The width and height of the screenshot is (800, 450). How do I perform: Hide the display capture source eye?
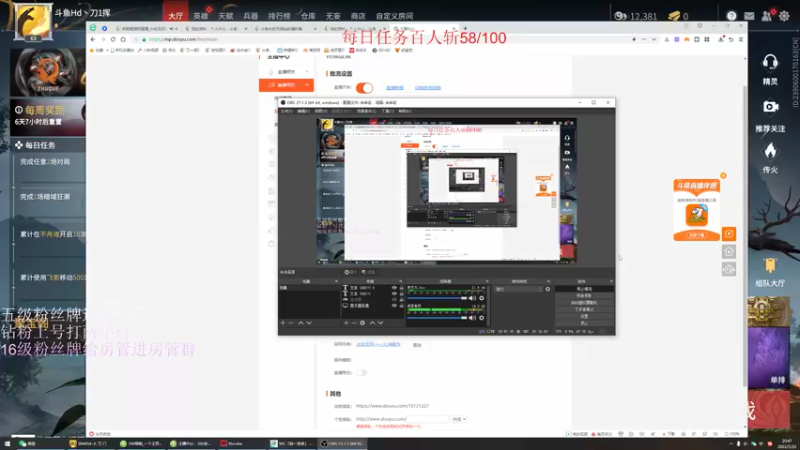pyautogui.click(x=394, y=306)
